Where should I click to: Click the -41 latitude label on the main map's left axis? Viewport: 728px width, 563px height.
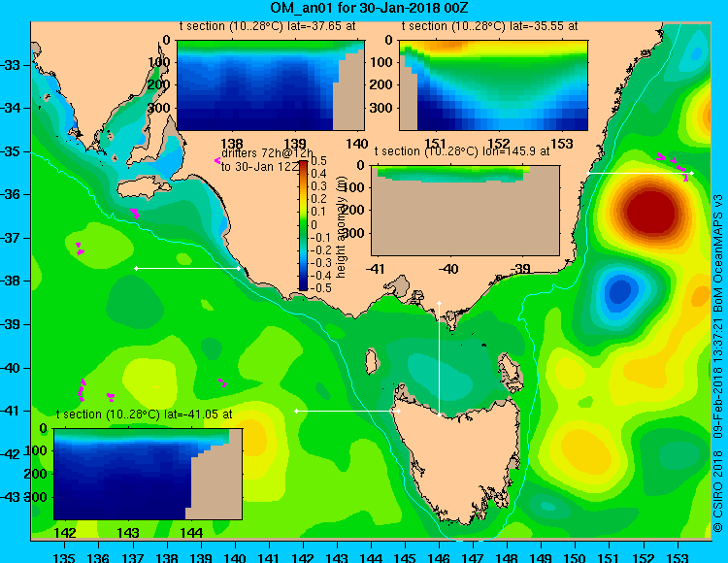tap(11, 411)
